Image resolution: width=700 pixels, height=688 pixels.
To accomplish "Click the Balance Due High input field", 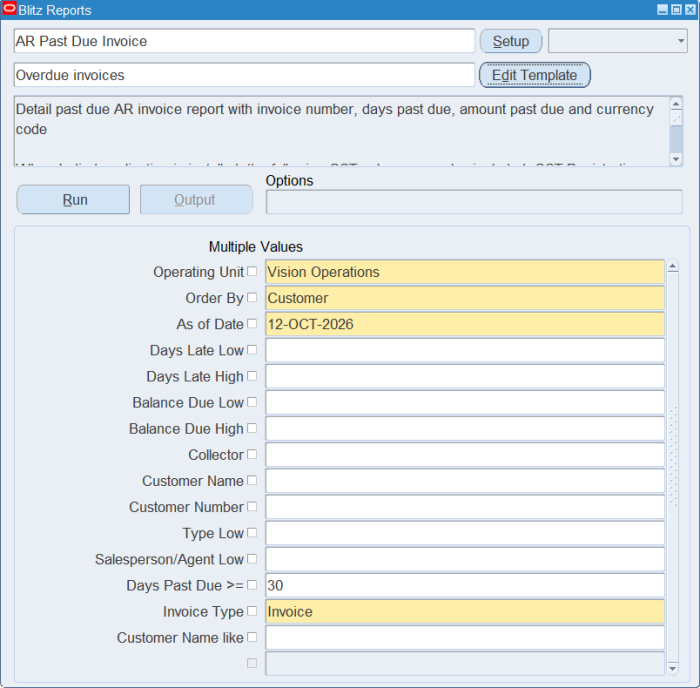I will click(x=465, y=429).
